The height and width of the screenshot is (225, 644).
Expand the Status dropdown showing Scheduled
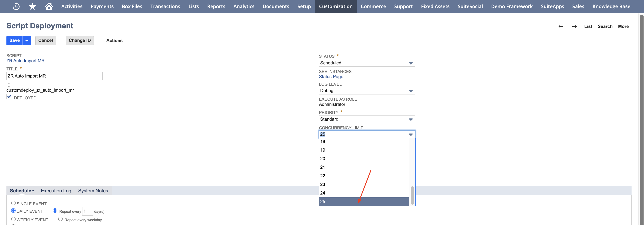367,63
